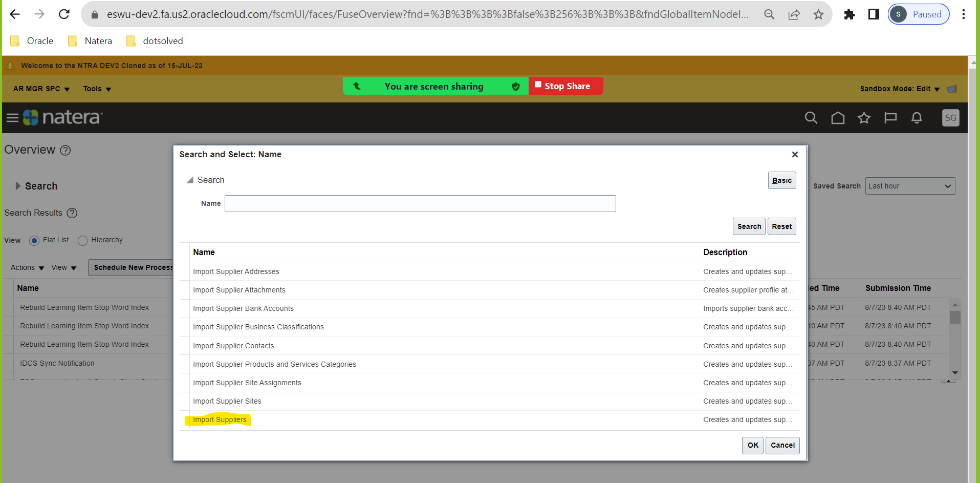This screenshot has width=980, height=483.
Task: Select the highlighted Import Suppliers row
Action: [x=220, y=419]
